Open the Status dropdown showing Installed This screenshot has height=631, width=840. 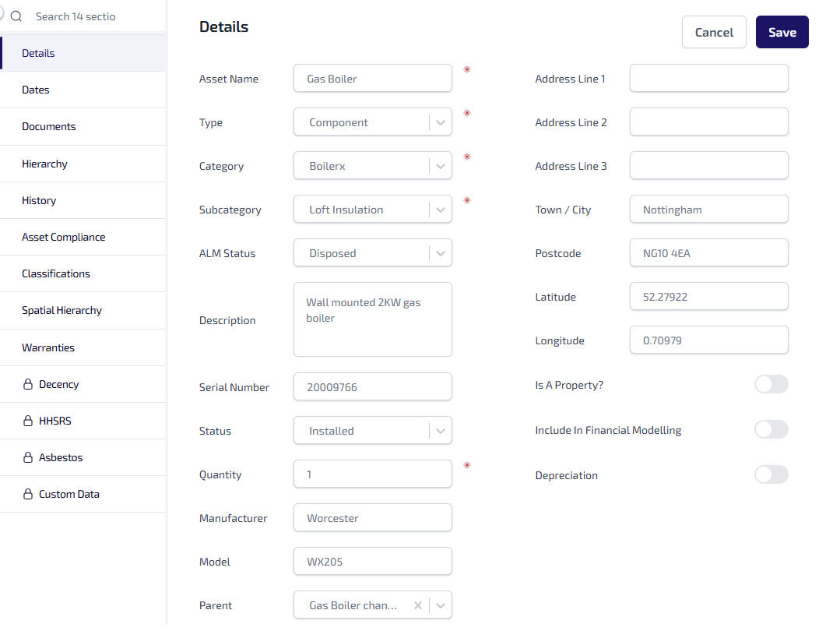pos(441,431)
